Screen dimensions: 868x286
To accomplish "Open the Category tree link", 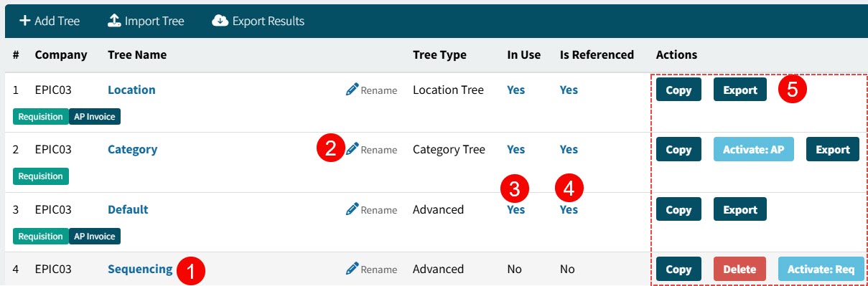I will [132, 149].
